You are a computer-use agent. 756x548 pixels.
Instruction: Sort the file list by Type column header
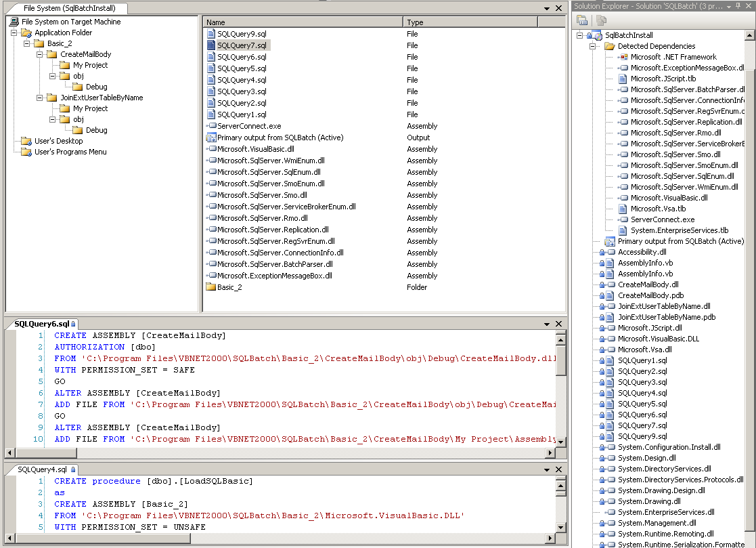point(470,22)
